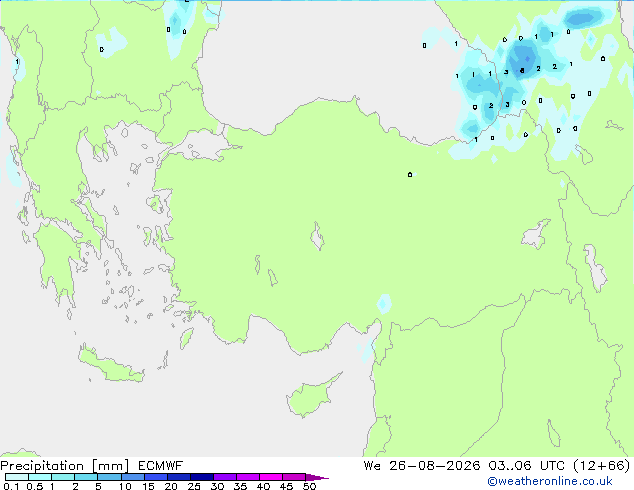634x490 pixels.
Task: Click the 6 mm value in darkest rain area
Action: pyautogui.click(x=522, y=71)
